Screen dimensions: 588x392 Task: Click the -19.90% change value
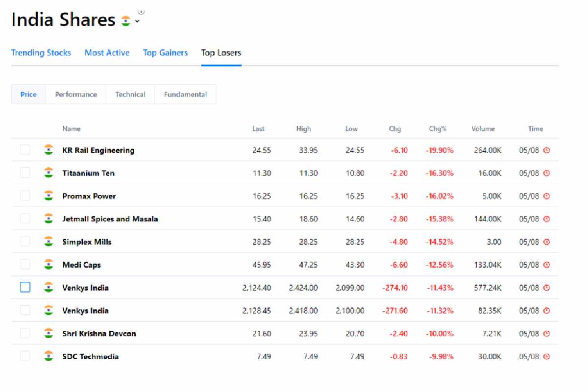click(x=440, y=150)
